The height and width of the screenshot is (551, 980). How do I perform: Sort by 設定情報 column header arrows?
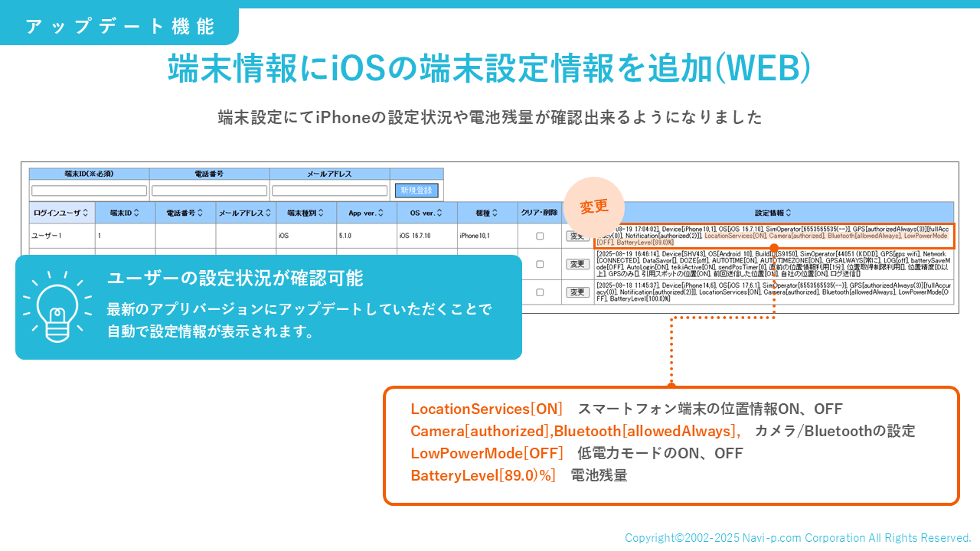(789, 213)
